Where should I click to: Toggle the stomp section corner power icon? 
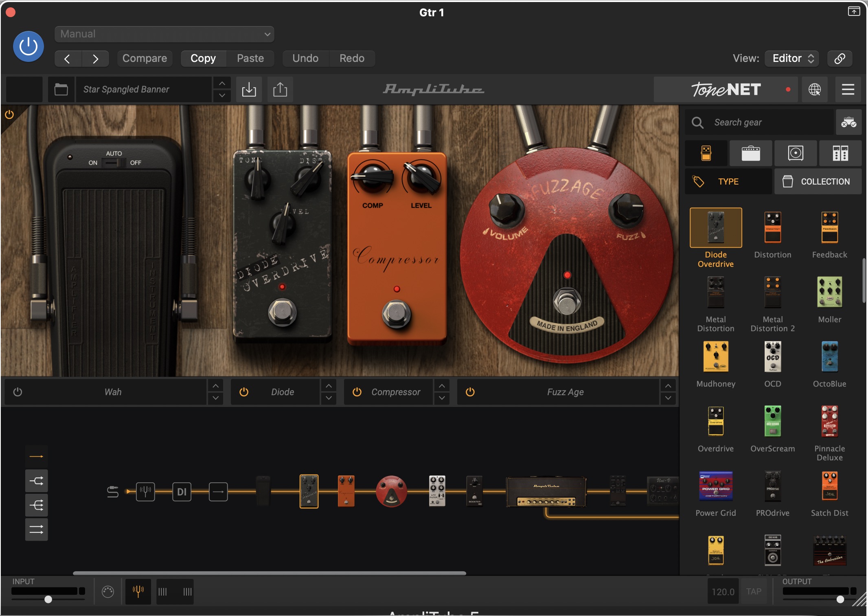[x=9, y=114]
